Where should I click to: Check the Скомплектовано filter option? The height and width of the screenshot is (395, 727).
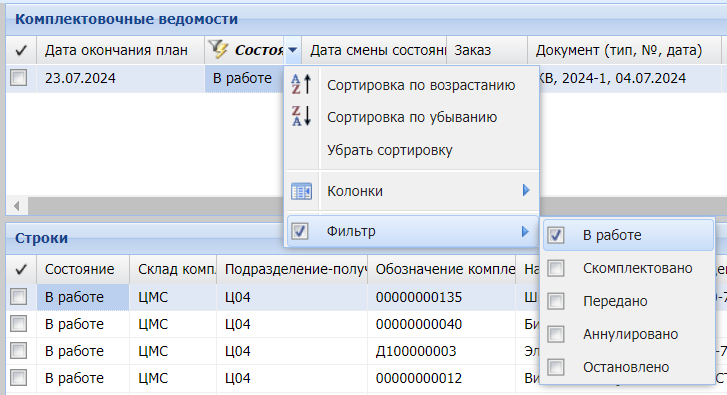556,268
